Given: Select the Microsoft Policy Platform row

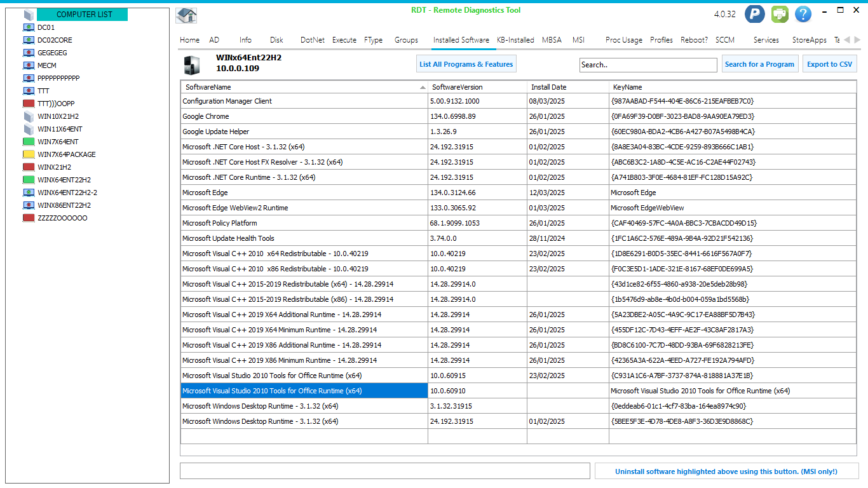Looking at the screenshot, I should point(519,223).
